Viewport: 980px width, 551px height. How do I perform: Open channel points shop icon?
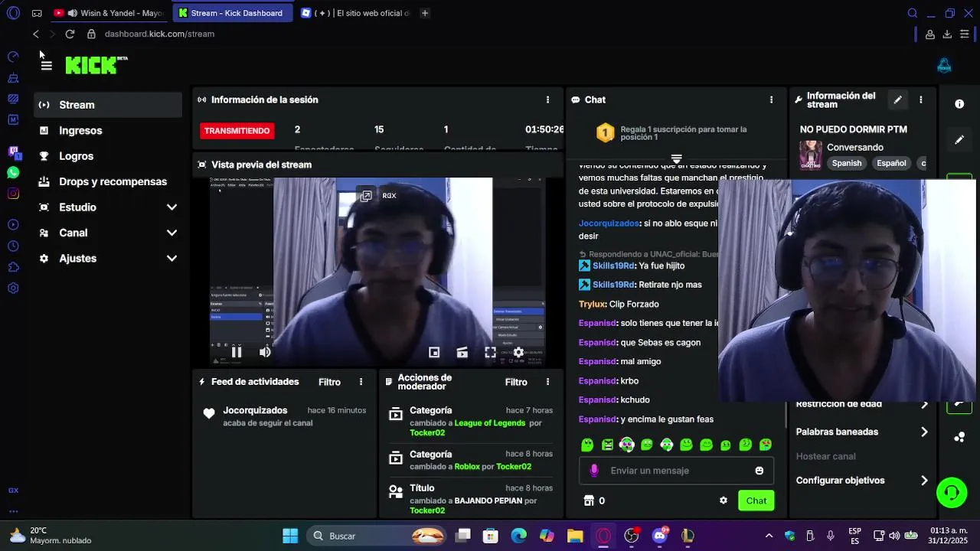tap(589, 500)
